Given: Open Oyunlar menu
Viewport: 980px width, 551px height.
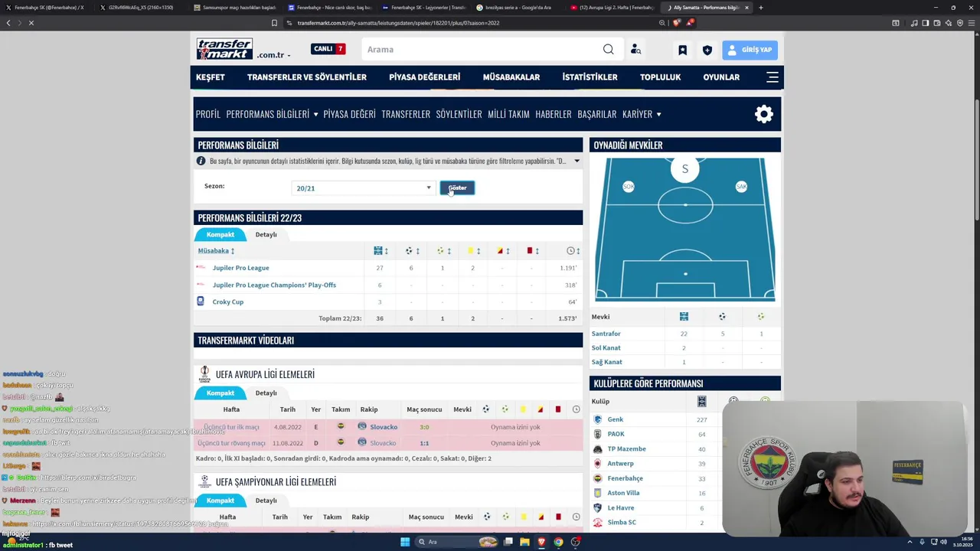Looking at the screenshot, I should tap(721, 77).
